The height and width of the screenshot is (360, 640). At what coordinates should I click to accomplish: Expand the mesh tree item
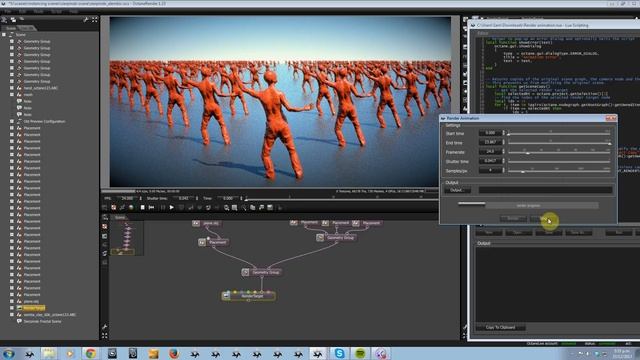12,94
